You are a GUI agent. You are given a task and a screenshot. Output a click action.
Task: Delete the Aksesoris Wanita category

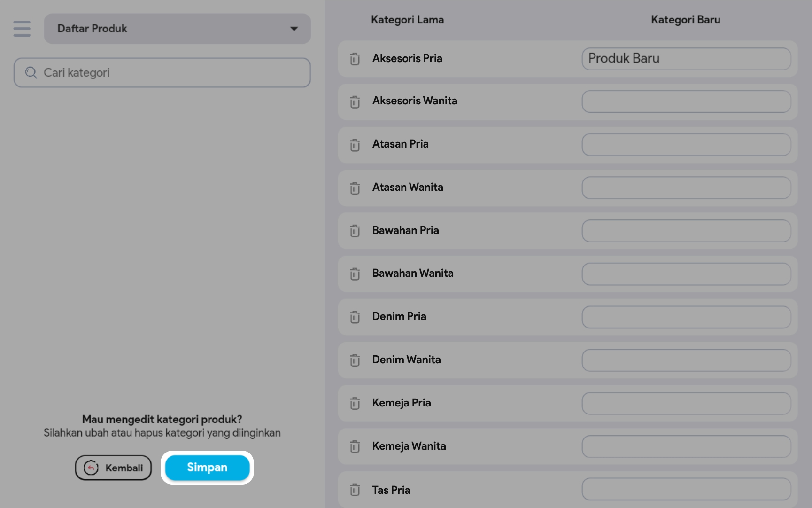pyautogui.click(x=355, y=102)
